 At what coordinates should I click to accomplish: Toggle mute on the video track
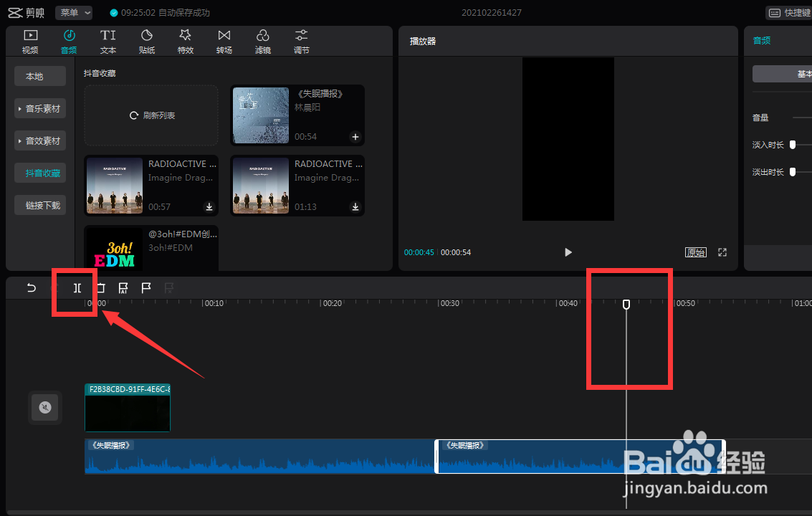(x=45, y=407)
